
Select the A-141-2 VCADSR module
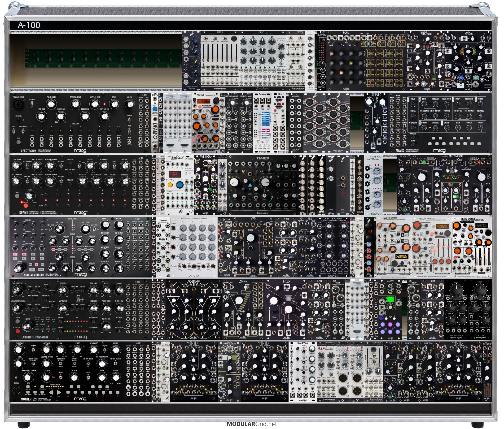click(x=333, y=247)
